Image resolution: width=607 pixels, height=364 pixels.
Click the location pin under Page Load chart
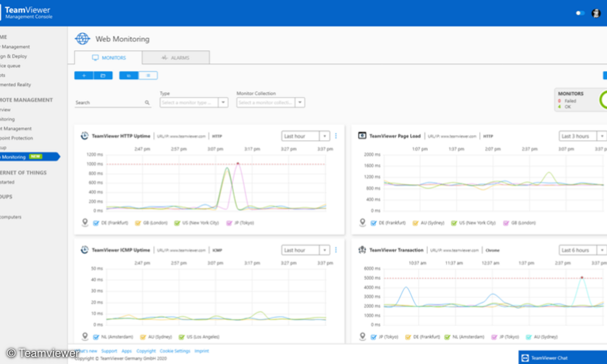[362, 222]
